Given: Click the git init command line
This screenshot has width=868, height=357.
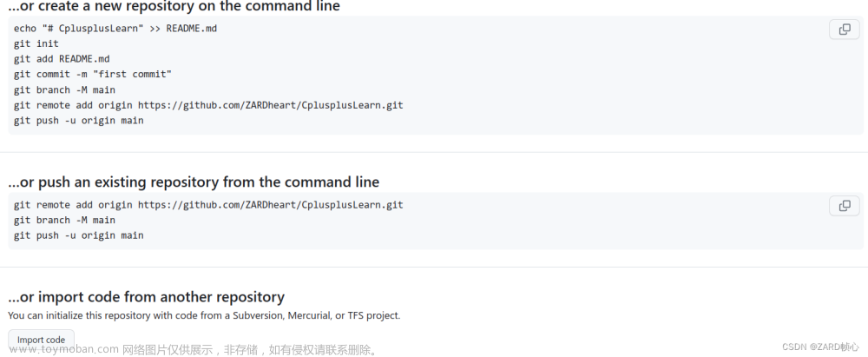Looking at the screenshot, I should click(36, 43).
